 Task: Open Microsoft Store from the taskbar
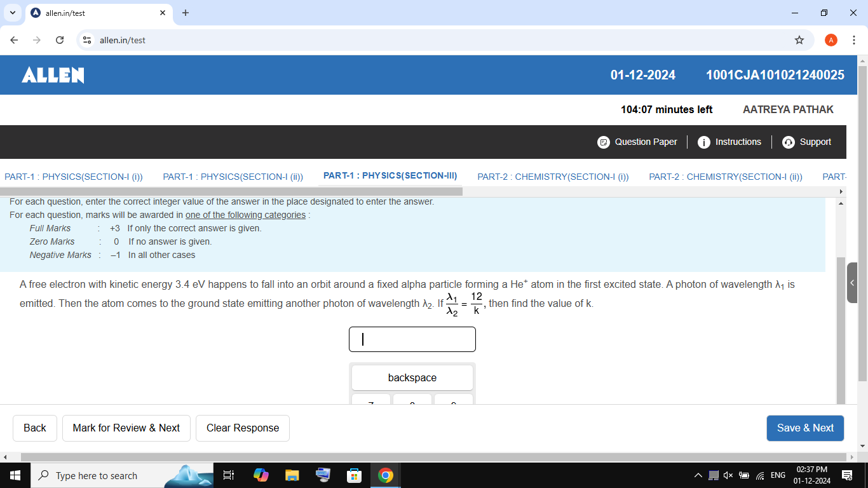pyautogui.click(x=354, y=475)
